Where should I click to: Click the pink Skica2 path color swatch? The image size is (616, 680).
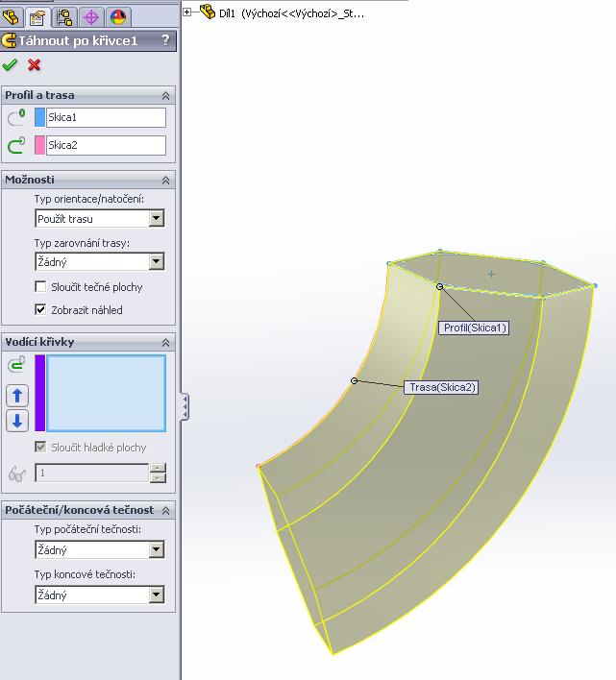click(39, 145)
